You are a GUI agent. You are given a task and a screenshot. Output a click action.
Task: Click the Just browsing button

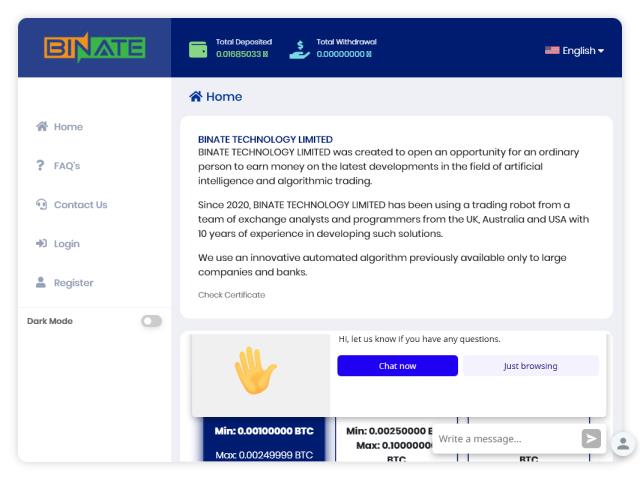click(x=531, y=366)
